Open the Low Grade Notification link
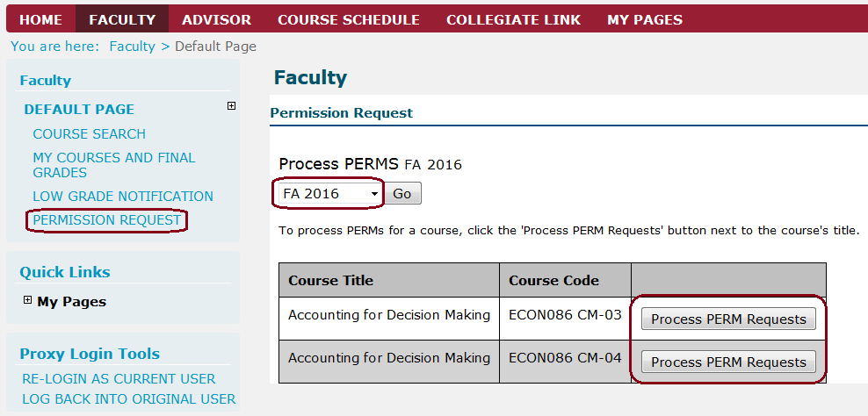Viewport: 868px width, 416px height. pos(123,197)
